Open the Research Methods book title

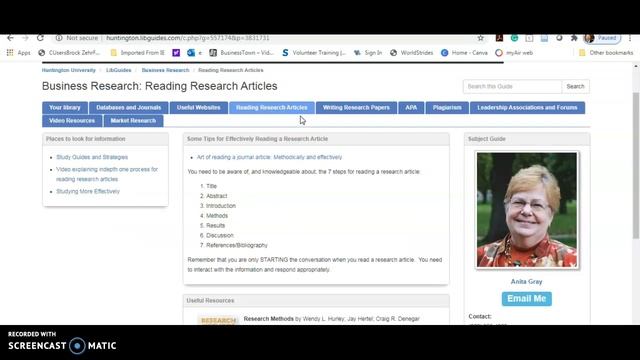click(x=269, y=319)
